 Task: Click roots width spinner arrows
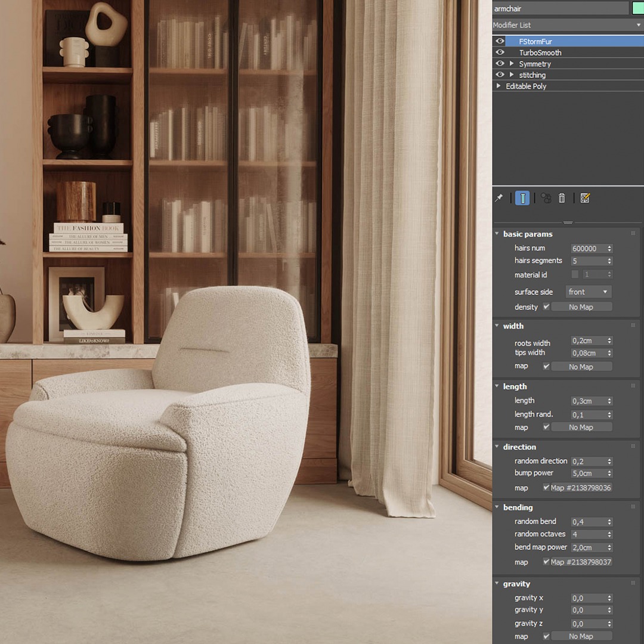609,340
